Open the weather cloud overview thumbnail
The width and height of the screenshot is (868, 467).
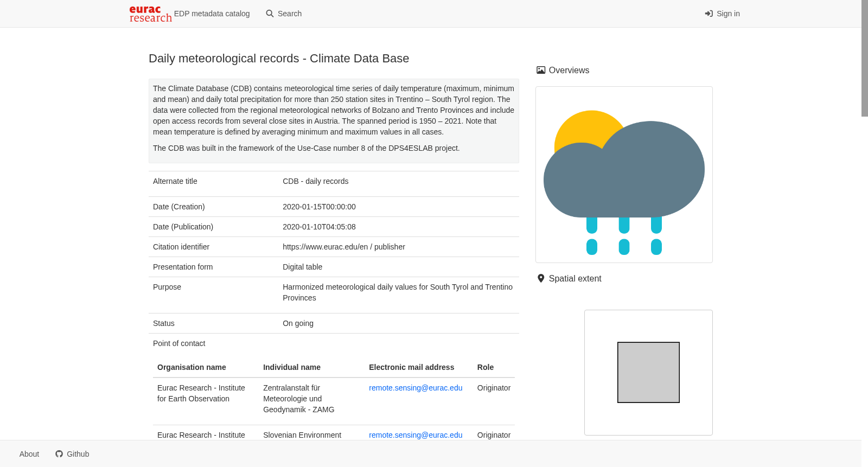pos(624,175)
